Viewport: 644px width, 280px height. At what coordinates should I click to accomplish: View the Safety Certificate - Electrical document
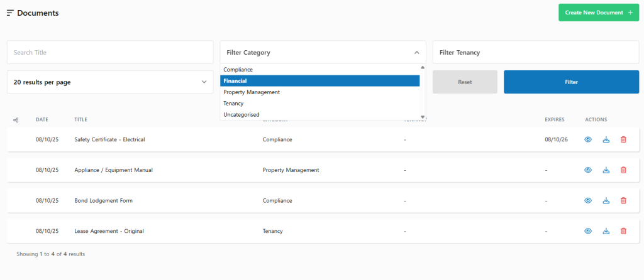pyautogui.click(x=588, y=139)
